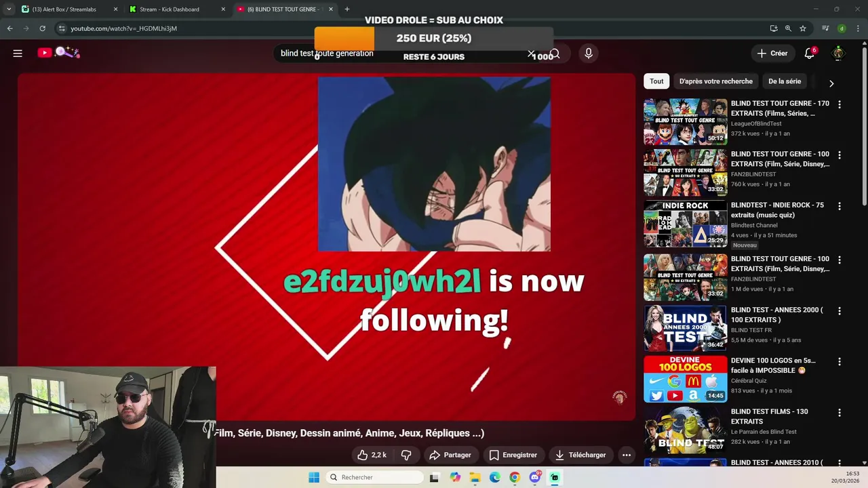Select 'De la série' filter chip

click(x=785, y=81)
